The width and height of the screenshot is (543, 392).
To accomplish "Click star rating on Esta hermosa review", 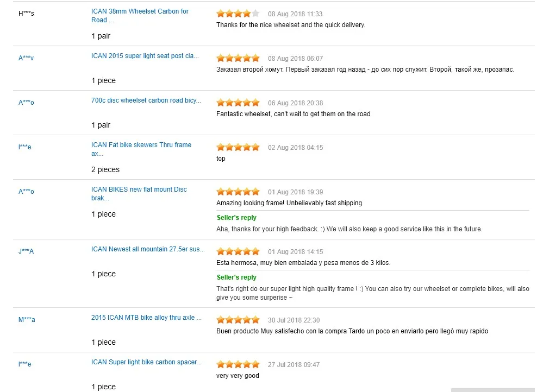I will (238, 251).
